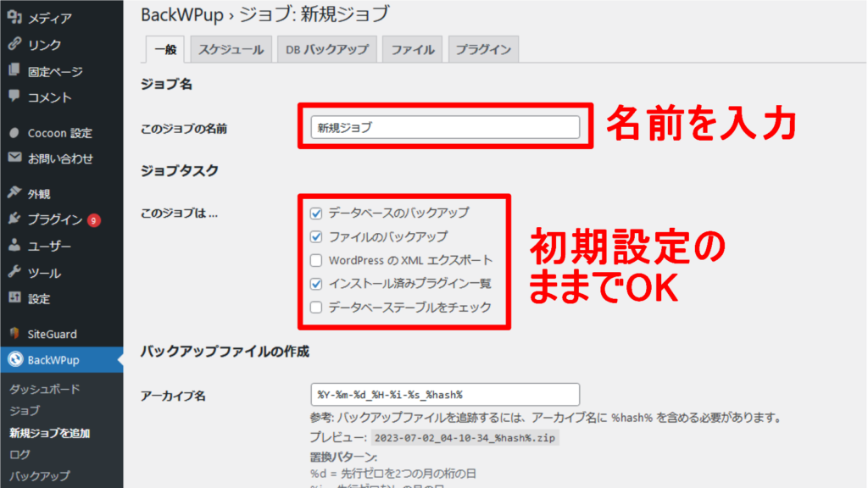This screenshot has width=868, height=488.
Task: Click the WordPress の XML エクスポート label text
Action: coord(410,260)
